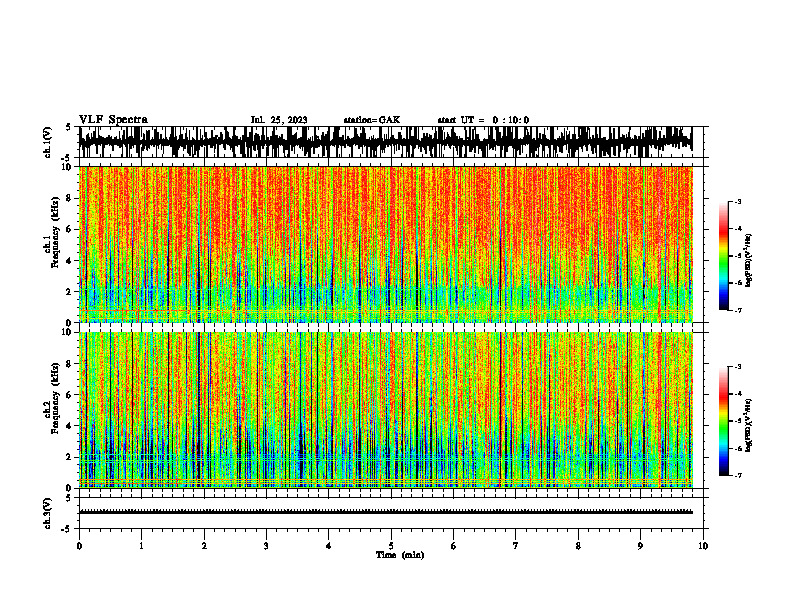The width and height of the screenshot is (792, 612).
Task: Click the "VLF Spectra" plot title
Action: point(113,120)
